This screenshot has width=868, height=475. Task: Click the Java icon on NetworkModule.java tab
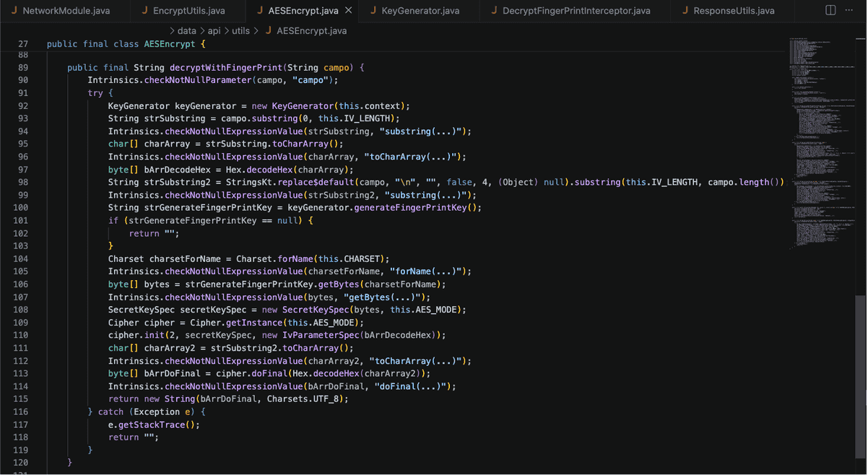tap(14, 11)
